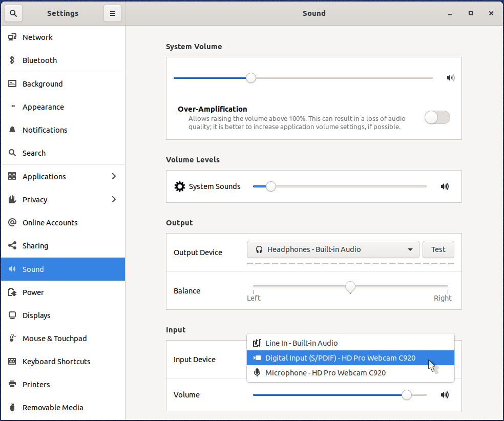The width and height of the screenshot is (504, 421).
Task: Click the Input Volume speaker icon
Action: tap(445, 395)
